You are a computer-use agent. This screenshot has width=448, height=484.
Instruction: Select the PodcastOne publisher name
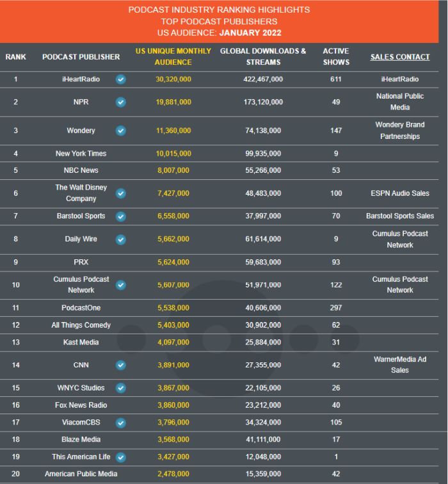81,308
